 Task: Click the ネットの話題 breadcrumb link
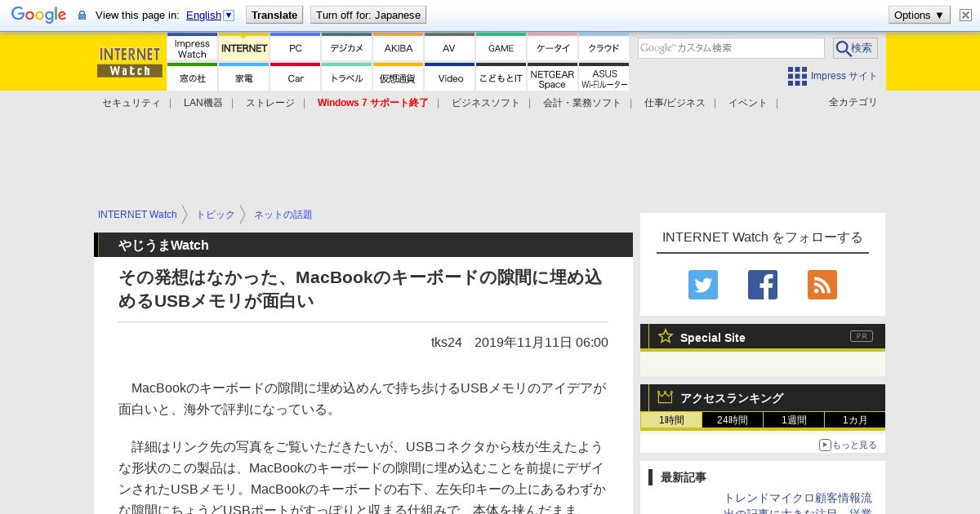[283, 215]
